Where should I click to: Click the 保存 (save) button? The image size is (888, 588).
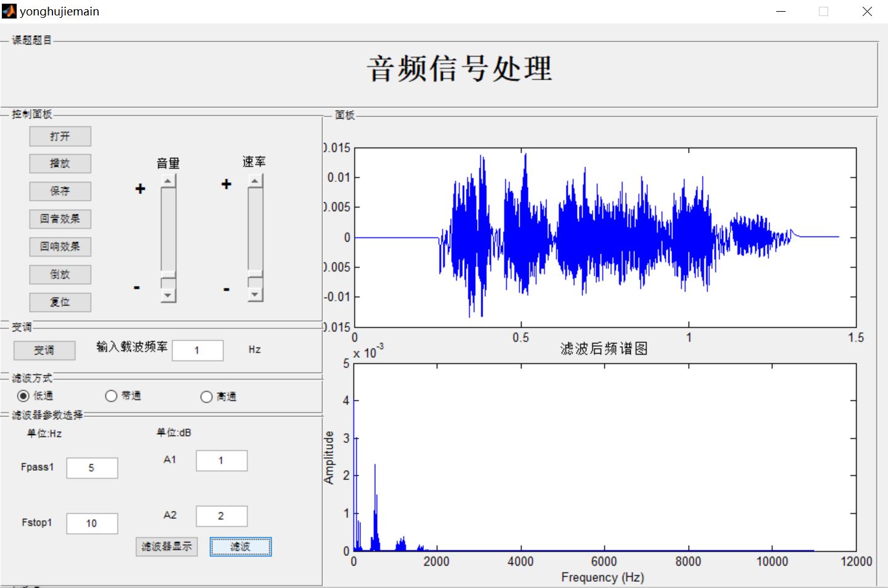coord(60,191)
